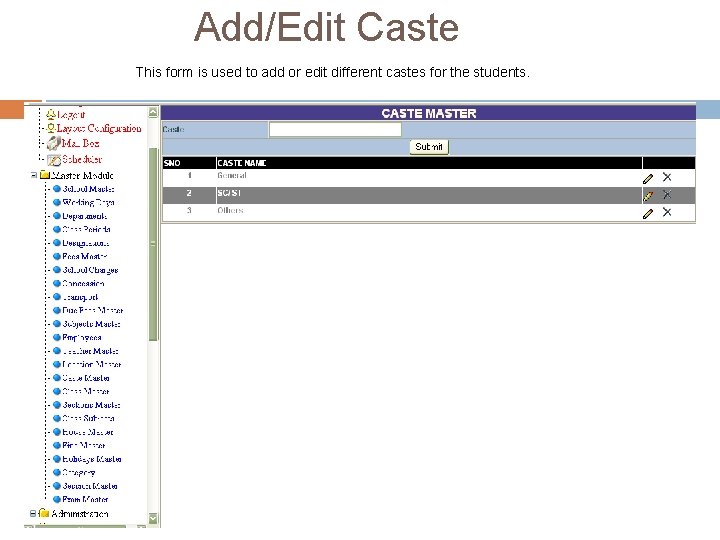This screenshot has height=540, width=720.
Task: Focus the Caste text input field
Action: coord(335,129)
